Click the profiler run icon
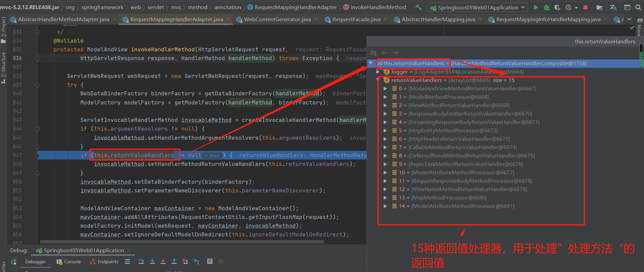Screen dimensions: 644x272 click(x=568, y=7)
